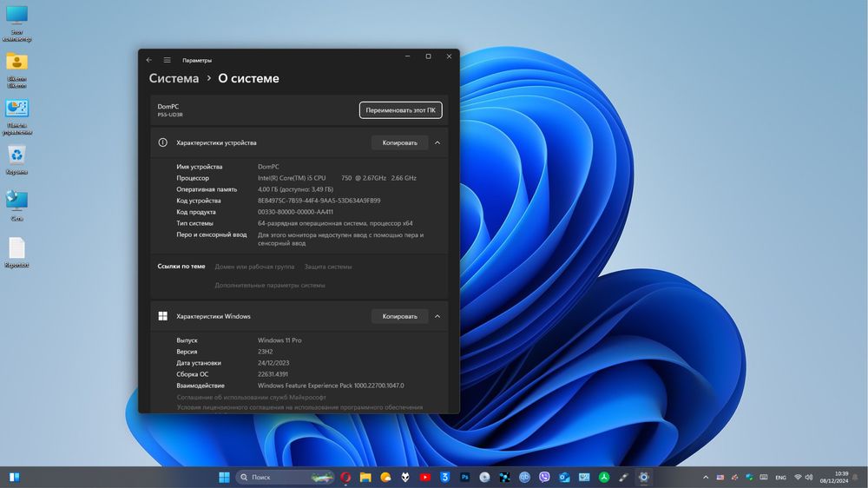Open the text document on desktop
This screenshot has height=488, width=868.
[16, 253]
